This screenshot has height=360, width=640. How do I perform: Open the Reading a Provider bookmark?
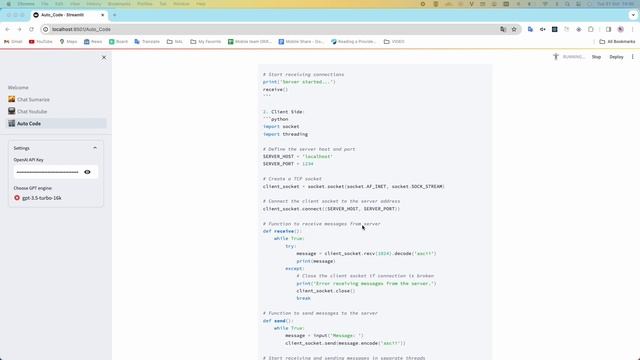coord(353,42)
